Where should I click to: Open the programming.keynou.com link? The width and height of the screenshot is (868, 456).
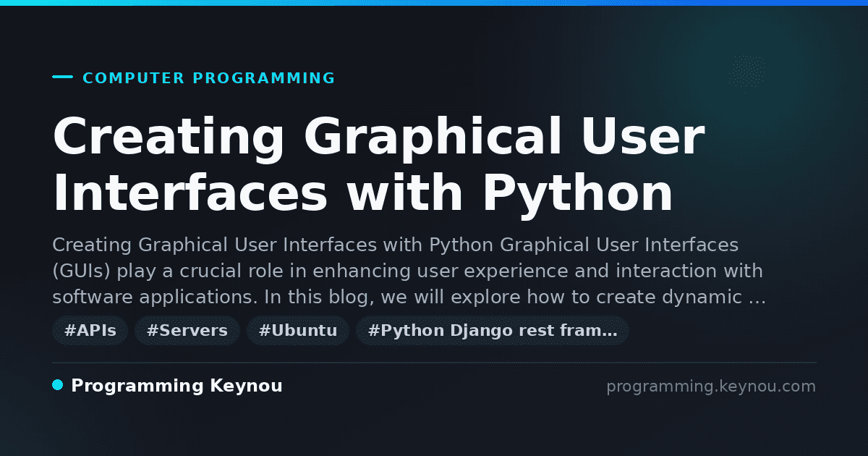coord(711,387)
